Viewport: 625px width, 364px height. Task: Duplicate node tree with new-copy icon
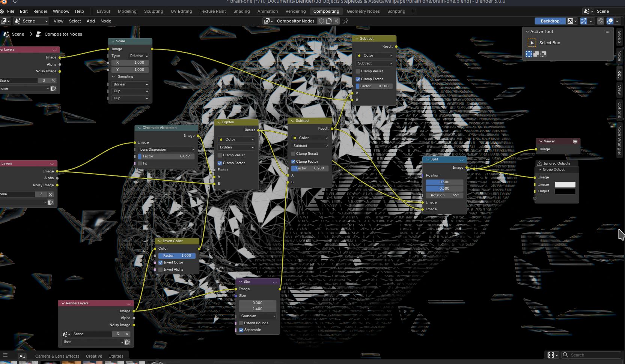329,21
